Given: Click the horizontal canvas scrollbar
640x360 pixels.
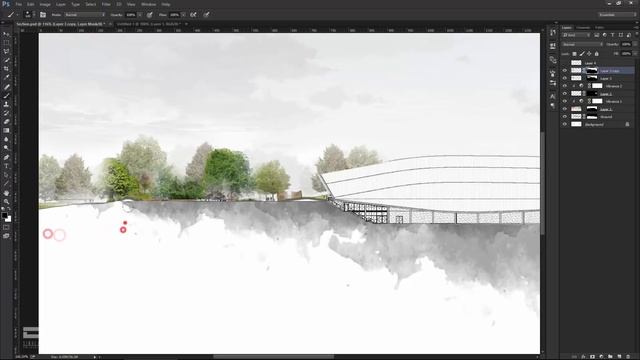Looking at the screenshot, I should click(273, 357).
